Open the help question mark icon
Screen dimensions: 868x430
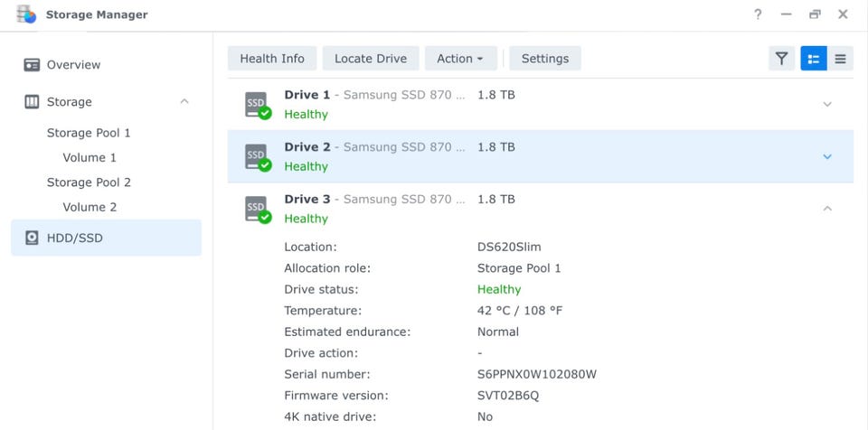(758, 14)
